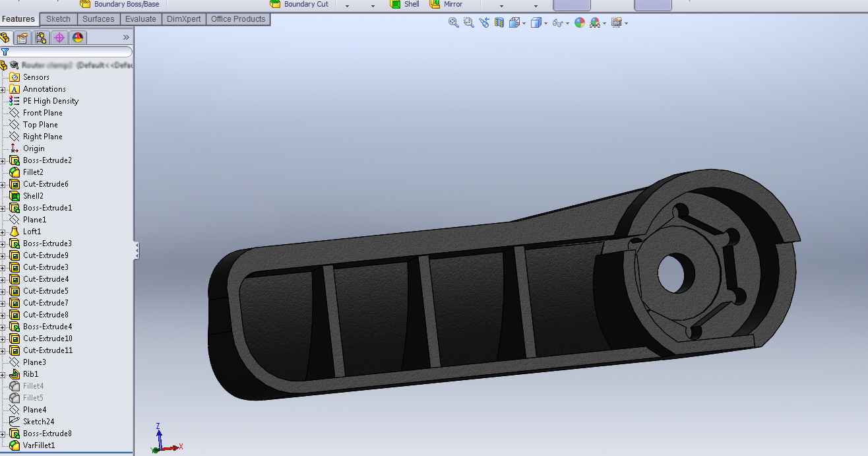Image resolution: width=868 pixels, height=456 pixels.
Task: Select the VarFillet1 feature
Action: (x=39, y=445)
